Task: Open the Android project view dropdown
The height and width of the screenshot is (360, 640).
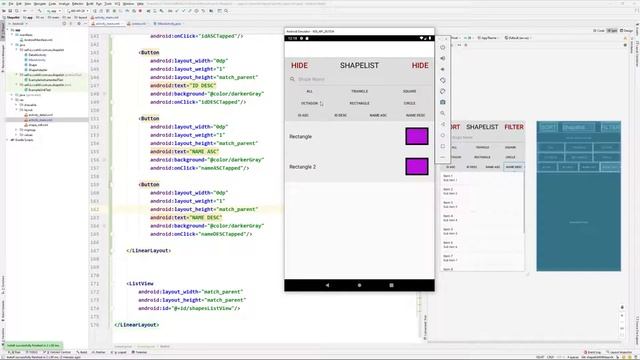Action: tap(18, 24)
